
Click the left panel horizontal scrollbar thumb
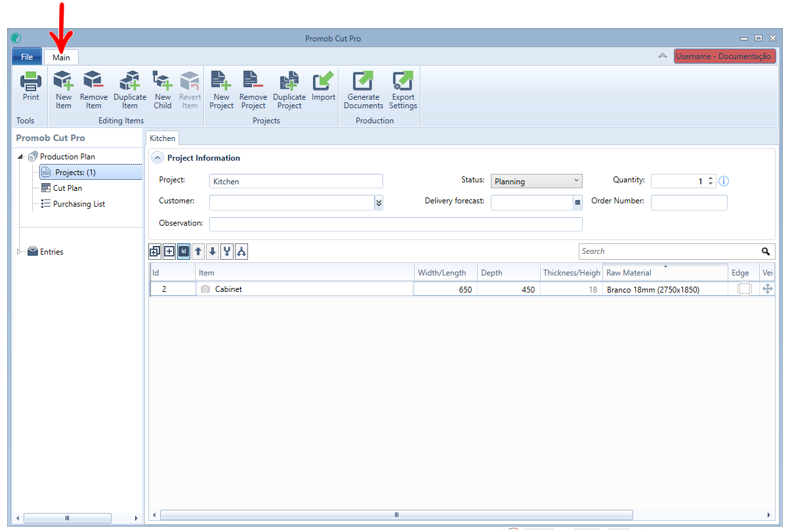pyautogui.click(x=66, y=518)
